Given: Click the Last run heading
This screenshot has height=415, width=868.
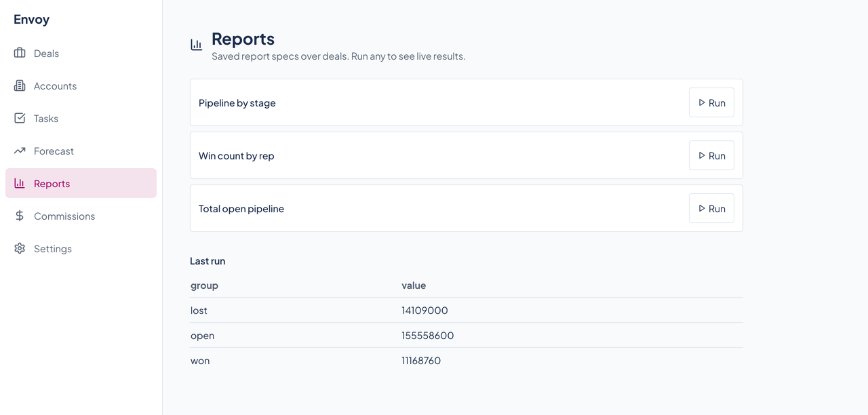Looking at the screenshot, I should coord(208,261).
